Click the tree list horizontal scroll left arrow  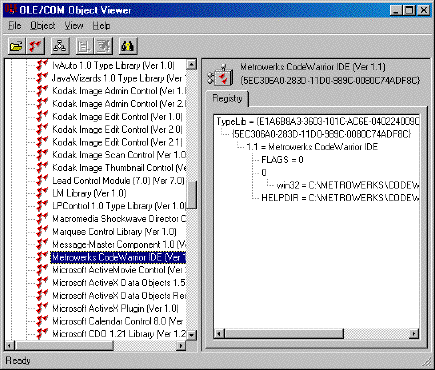[x=10, y=346]
